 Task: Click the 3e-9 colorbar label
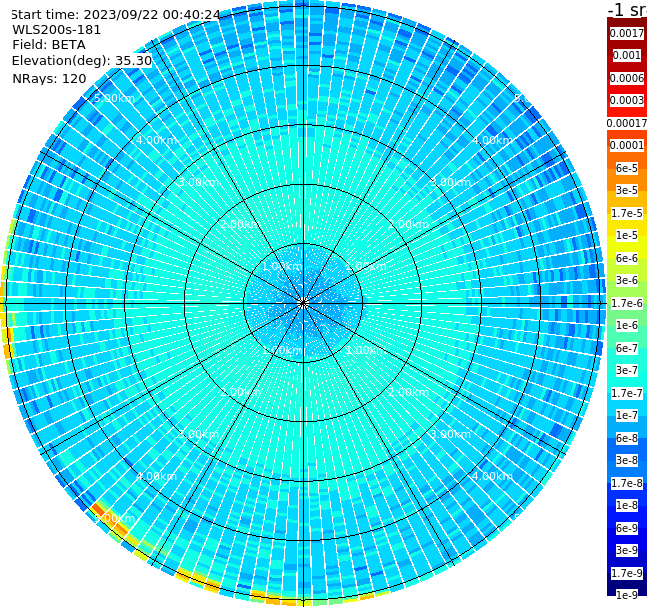coord(627,550)
